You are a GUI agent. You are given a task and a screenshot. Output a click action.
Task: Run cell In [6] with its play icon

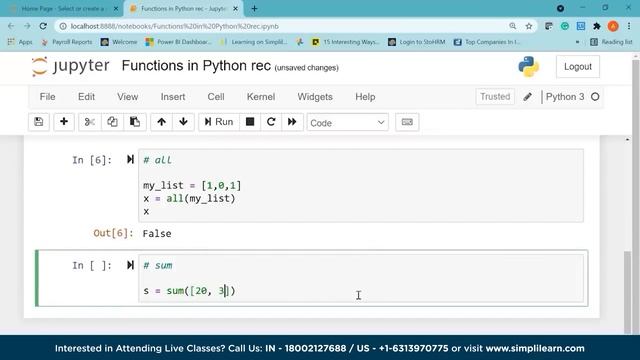coord(130,159)
